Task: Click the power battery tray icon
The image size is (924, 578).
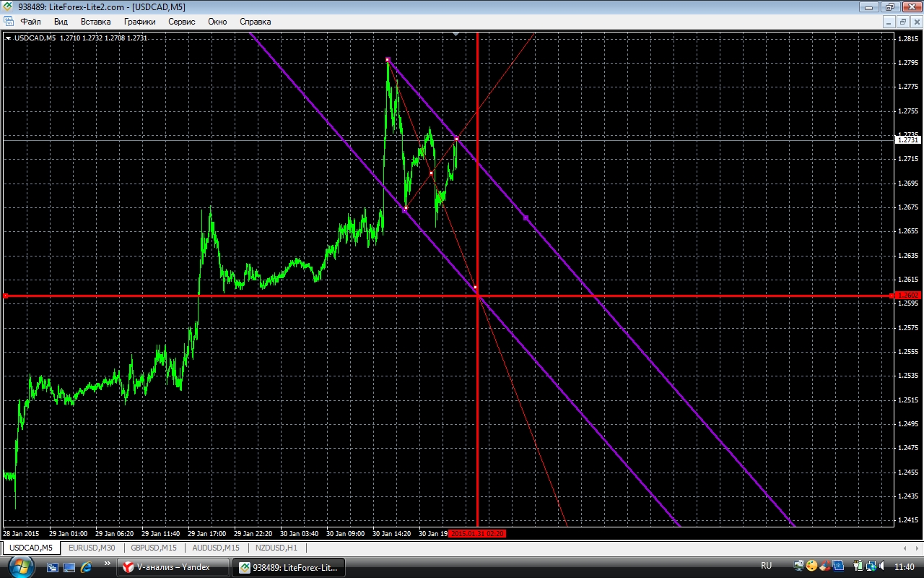Action: point(859,566)
